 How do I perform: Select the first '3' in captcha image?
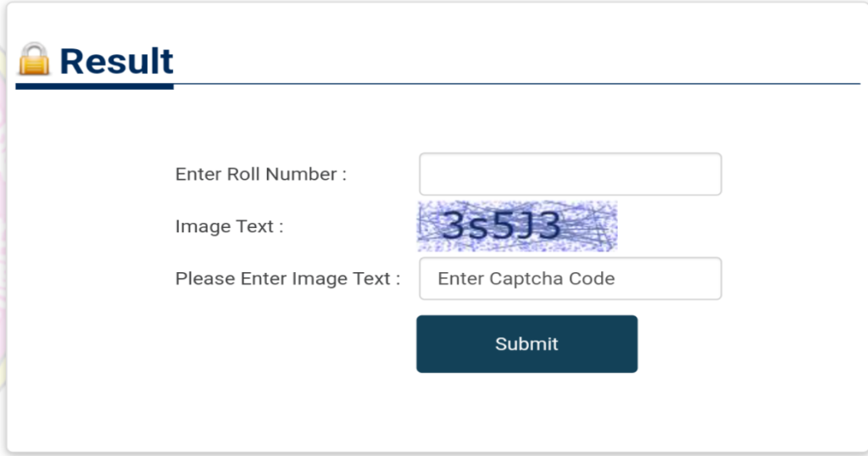point(455,225)
